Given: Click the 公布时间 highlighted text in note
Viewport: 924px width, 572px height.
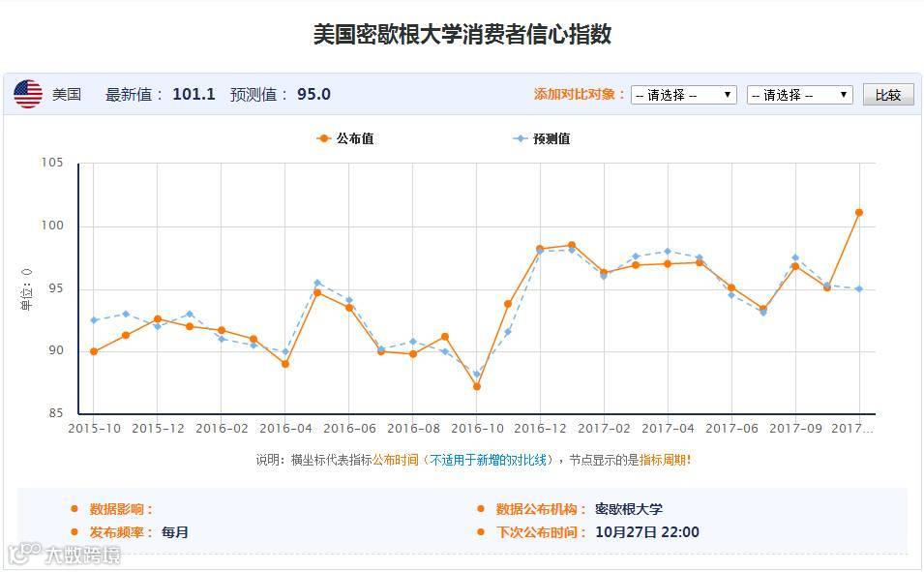Looking at the screenshot, I should tap(395, 460).
